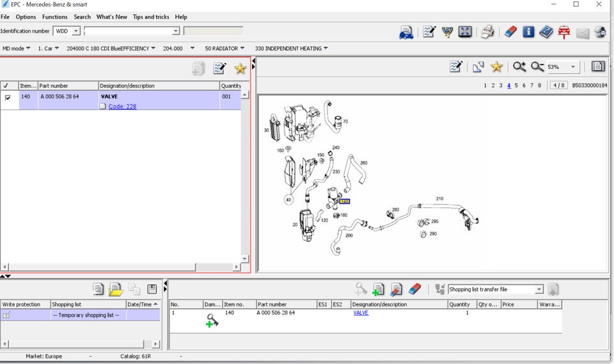Save shopping list with floppy disk icon
614x364 pixels.
152,289
